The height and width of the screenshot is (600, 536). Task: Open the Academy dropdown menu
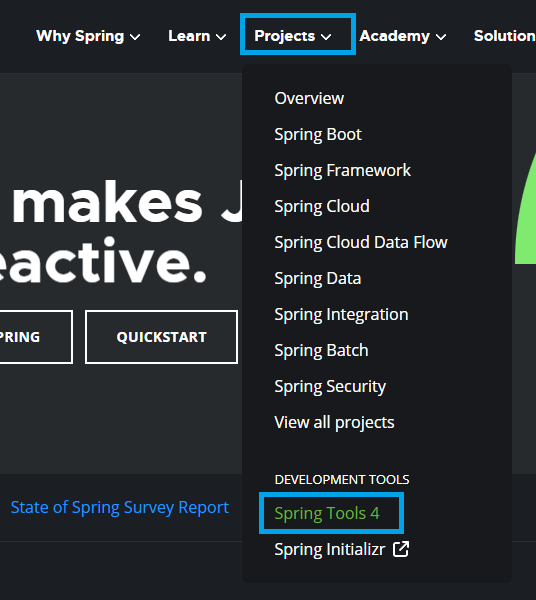402,36
